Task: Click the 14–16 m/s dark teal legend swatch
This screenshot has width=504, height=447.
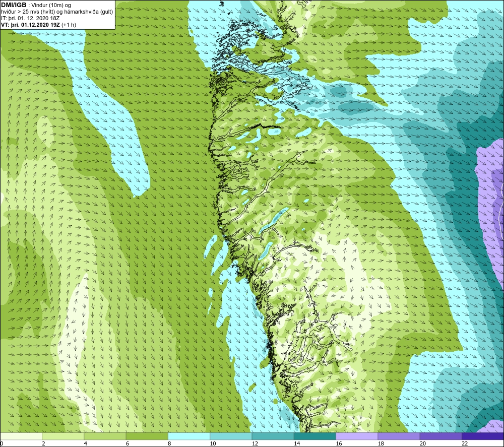Action: pos(315,436)
